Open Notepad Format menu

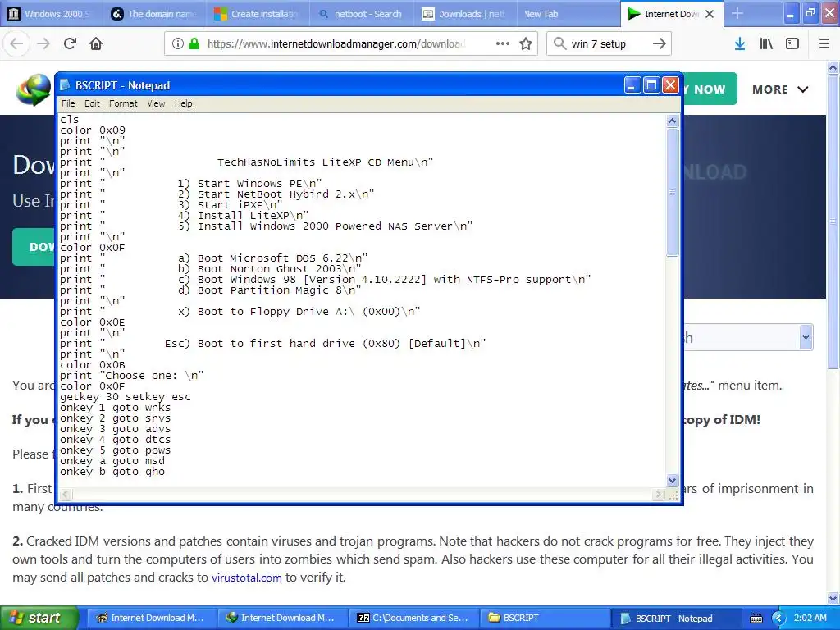coord(123,103)
